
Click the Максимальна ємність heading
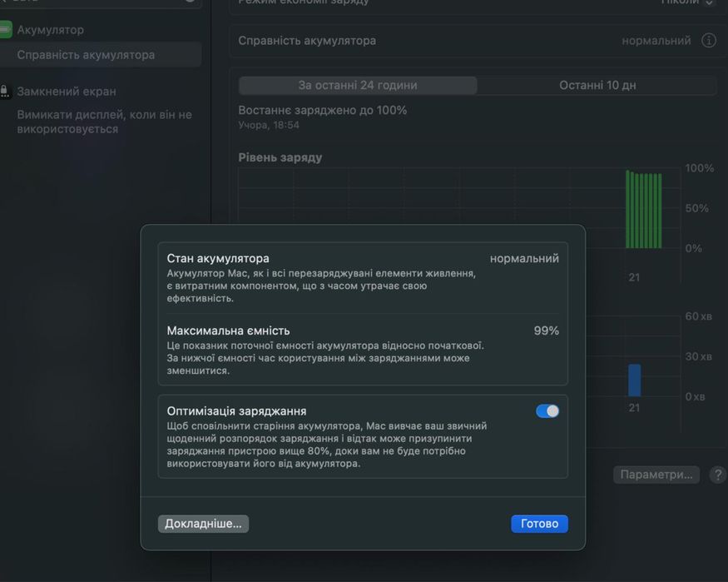pos(228,331)
